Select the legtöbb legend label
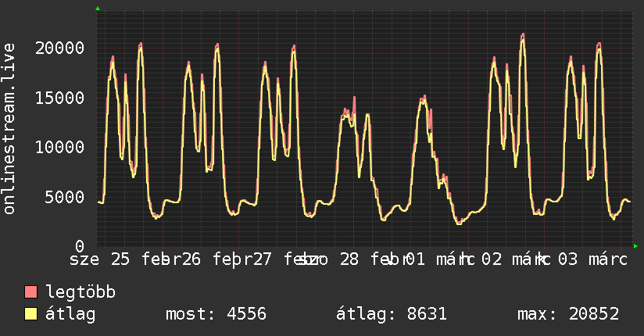 [x=80, y=291]
